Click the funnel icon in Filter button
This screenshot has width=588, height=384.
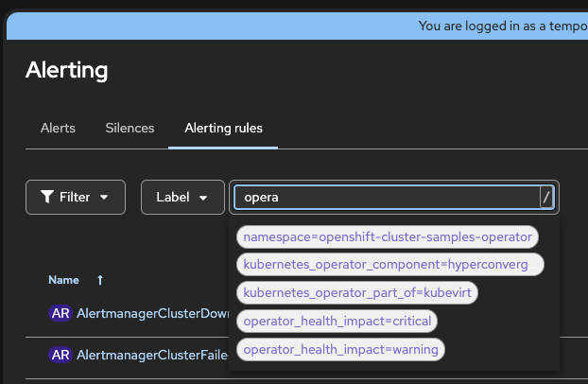coord(46,198)
